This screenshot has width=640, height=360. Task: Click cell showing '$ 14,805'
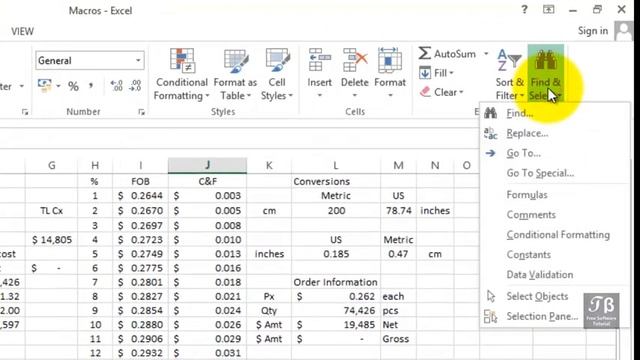51,240
